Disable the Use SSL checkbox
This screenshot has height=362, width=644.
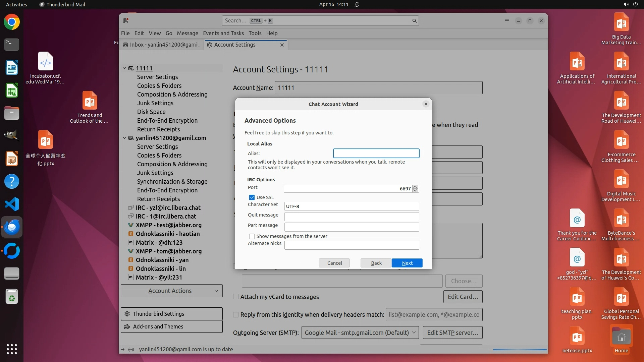click(252, 197)
